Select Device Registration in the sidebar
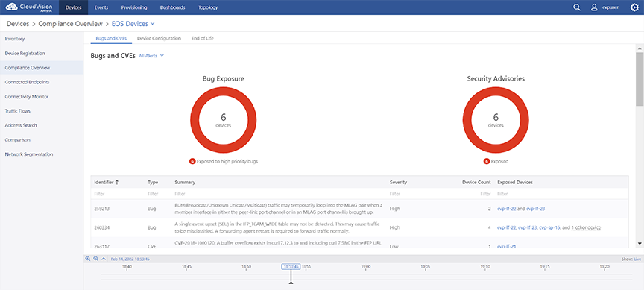 click(x=42, y=54)
